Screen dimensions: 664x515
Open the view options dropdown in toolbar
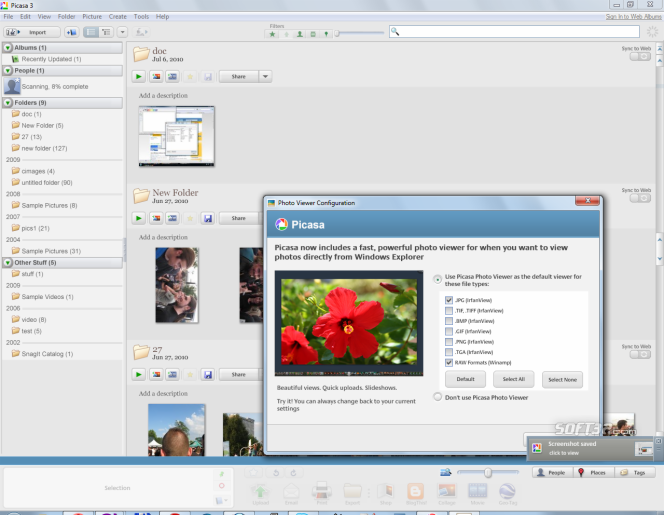tap(122, 32)
